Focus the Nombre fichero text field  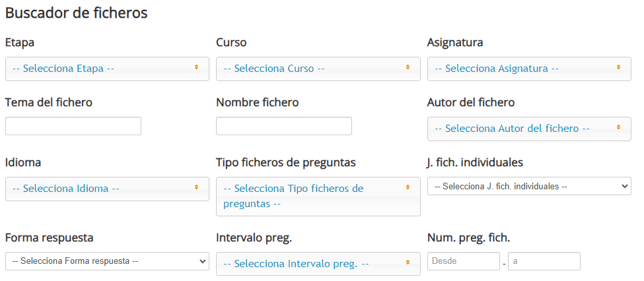pos(284,126)
